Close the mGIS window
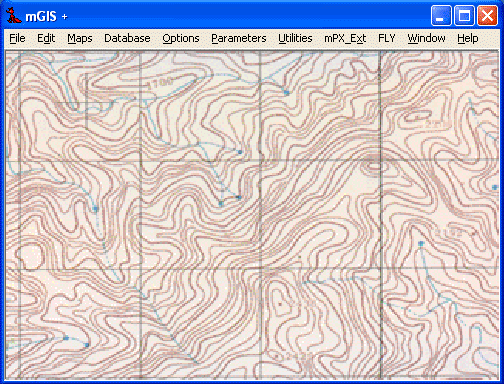This screenshot has width=504, height=384. click(x=487, y=15)
